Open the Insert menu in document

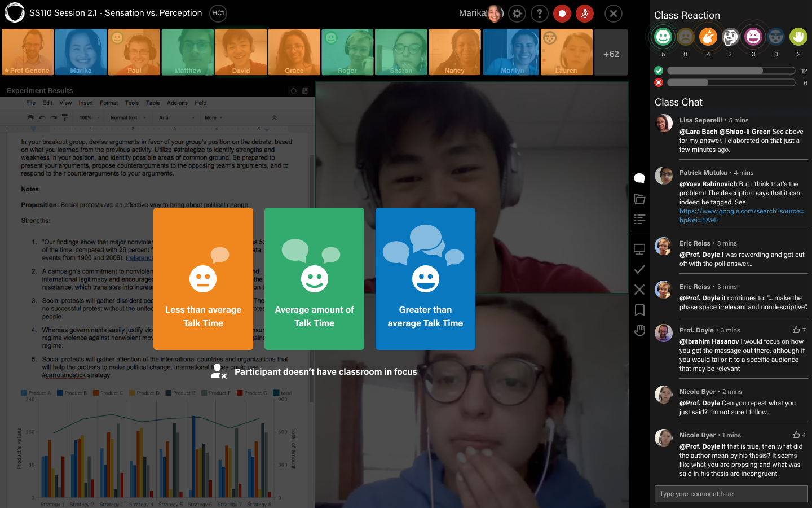tap(86, 103)
